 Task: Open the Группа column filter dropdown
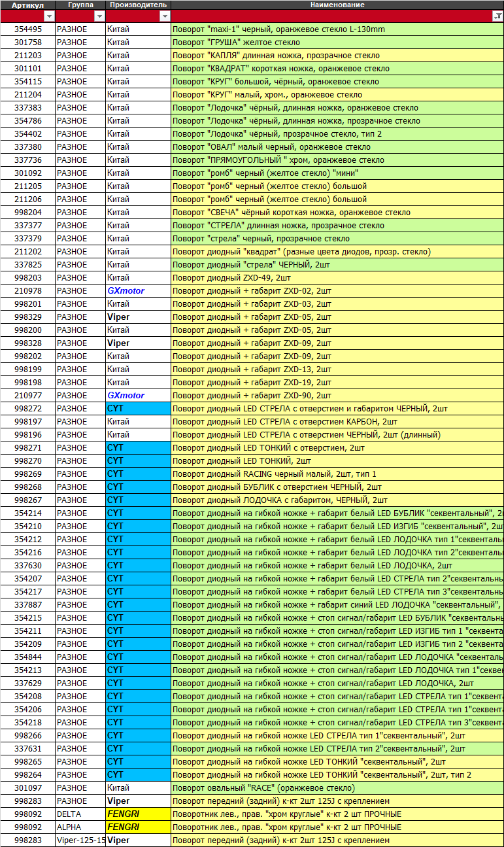99,16
